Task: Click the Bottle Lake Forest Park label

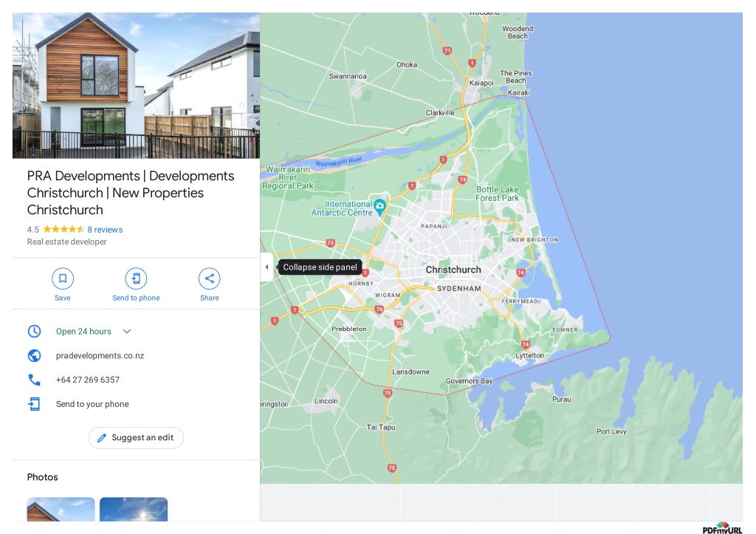Action: 497,194
